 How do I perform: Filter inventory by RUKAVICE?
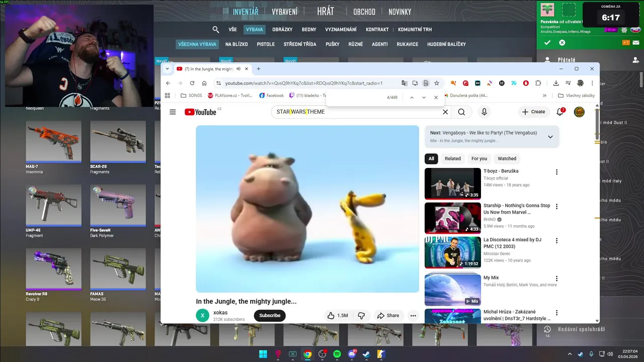(407, 44)
